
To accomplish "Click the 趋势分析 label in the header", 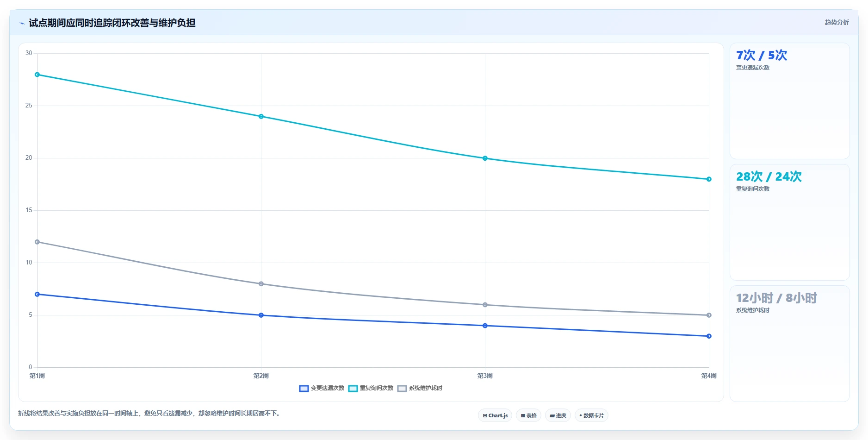I will pyautogui.click(x=837, y=22).
